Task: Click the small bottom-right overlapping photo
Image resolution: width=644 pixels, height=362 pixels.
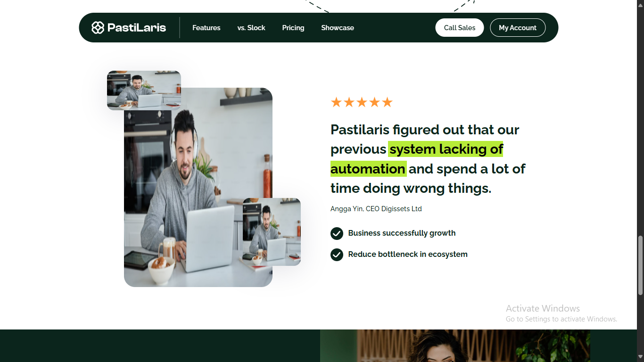Action: pyautogui.click(x=272, y=232)
